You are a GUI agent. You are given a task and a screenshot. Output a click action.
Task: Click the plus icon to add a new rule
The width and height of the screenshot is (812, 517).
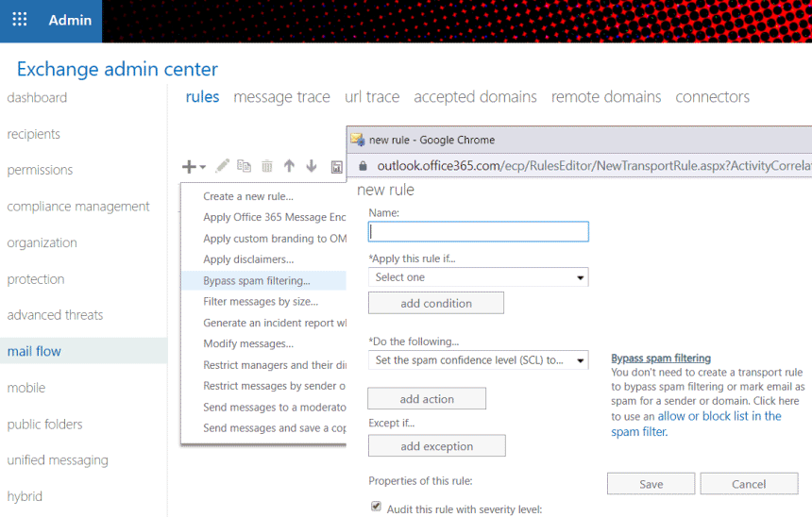[x=189, y=167]
